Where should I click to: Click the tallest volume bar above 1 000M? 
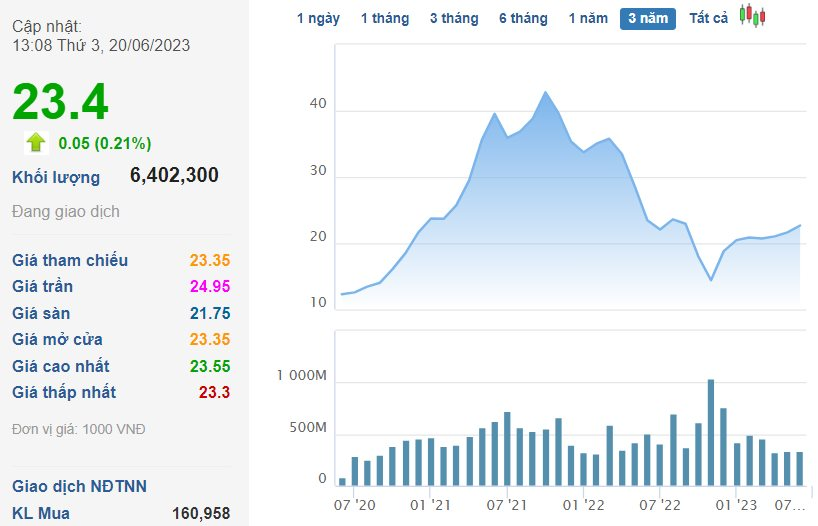tap(711, 433)
